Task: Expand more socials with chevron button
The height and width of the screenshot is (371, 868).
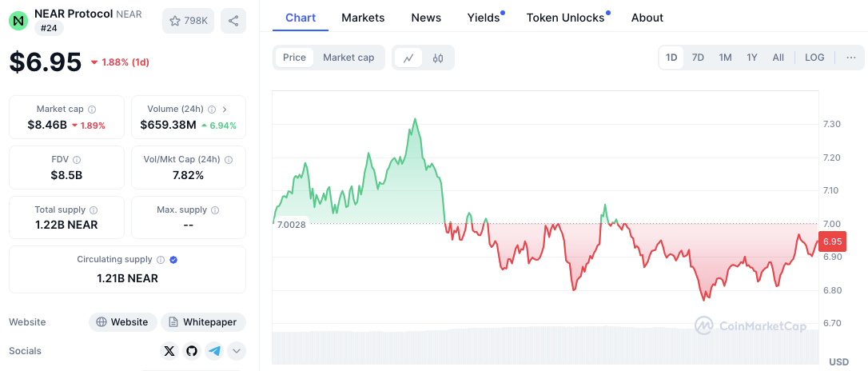Action: (237, 350)
